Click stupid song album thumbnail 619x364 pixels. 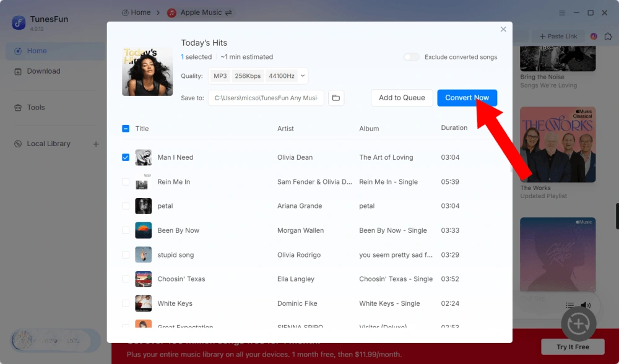[x=144, y=254]
